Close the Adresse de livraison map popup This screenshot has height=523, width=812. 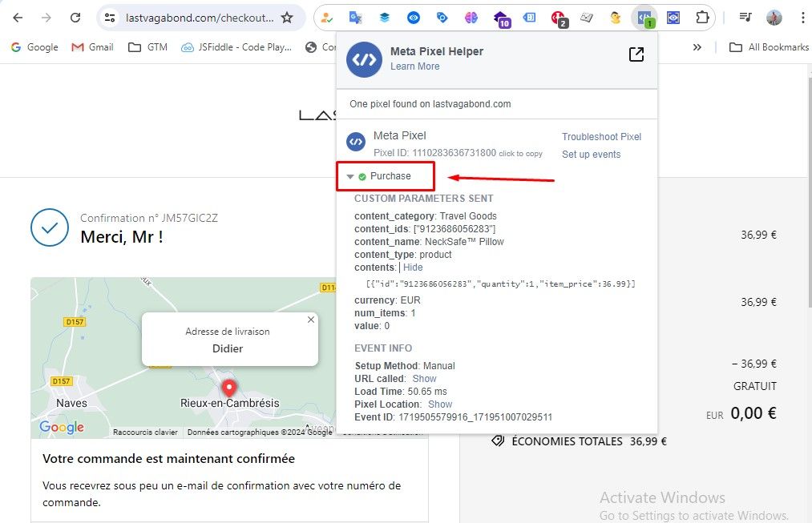coord(311,320)
